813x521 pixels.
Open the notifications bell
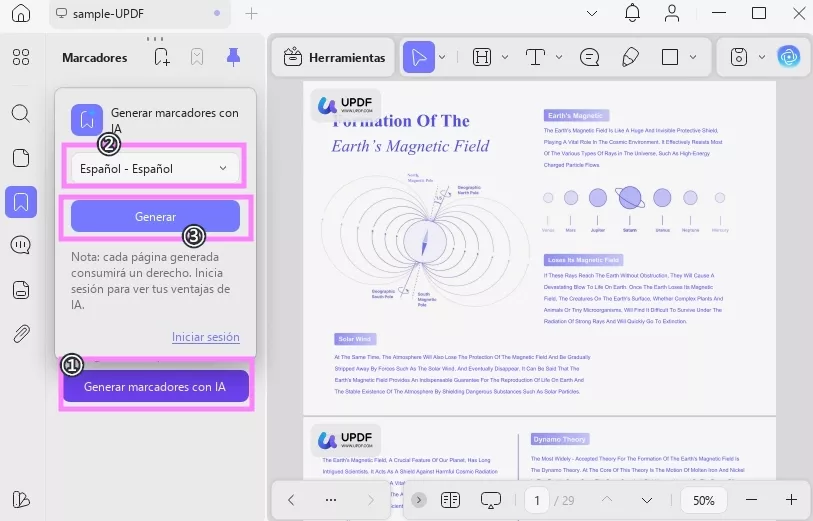pos(632,13)
